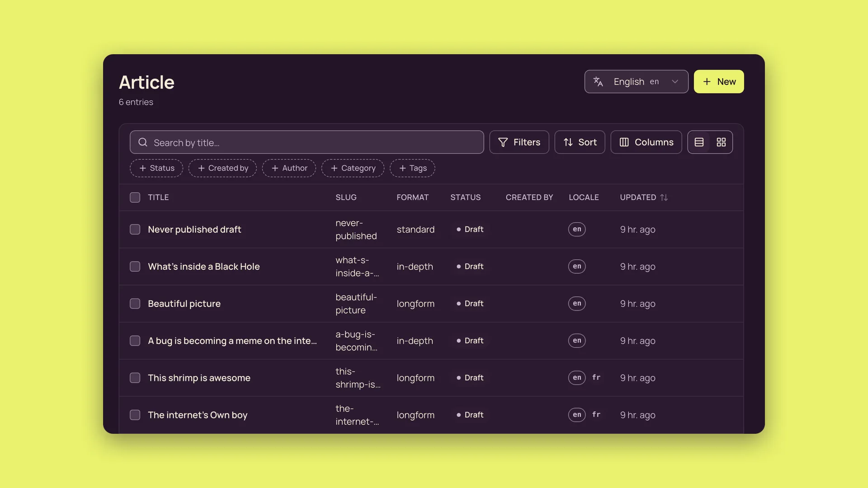
Task: Click the fr locale badge for This shrimp is awesome
Action: (x=596, y=378)
